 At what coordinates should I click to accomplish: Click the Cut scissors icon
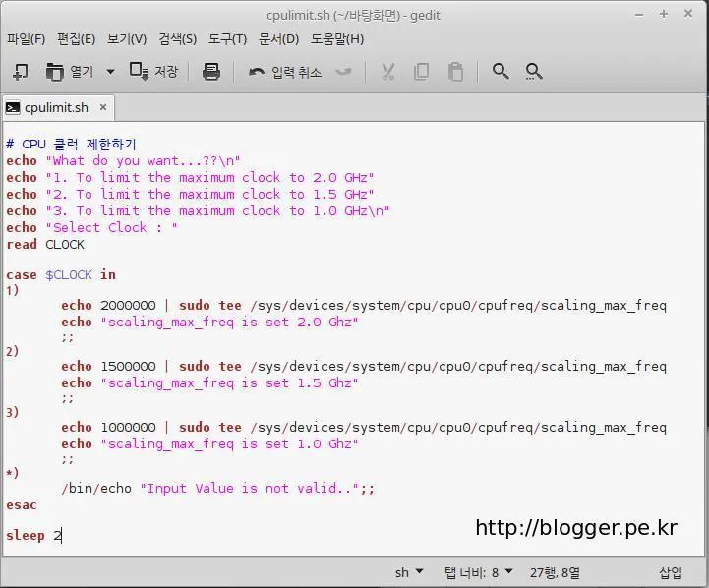click(388, 72)
